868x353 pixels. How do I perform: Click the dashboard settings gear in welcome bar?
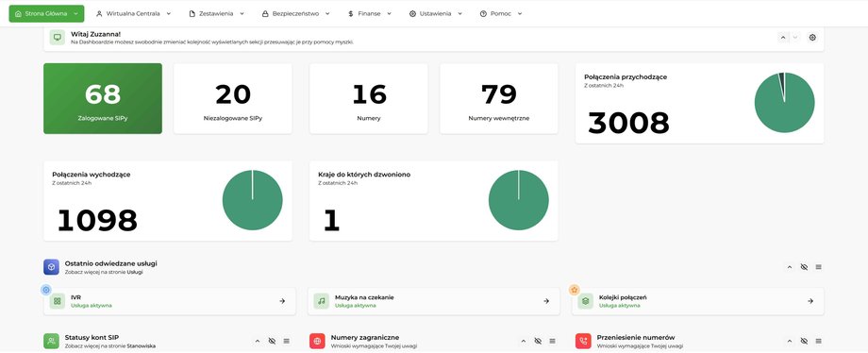pos(812,38)
